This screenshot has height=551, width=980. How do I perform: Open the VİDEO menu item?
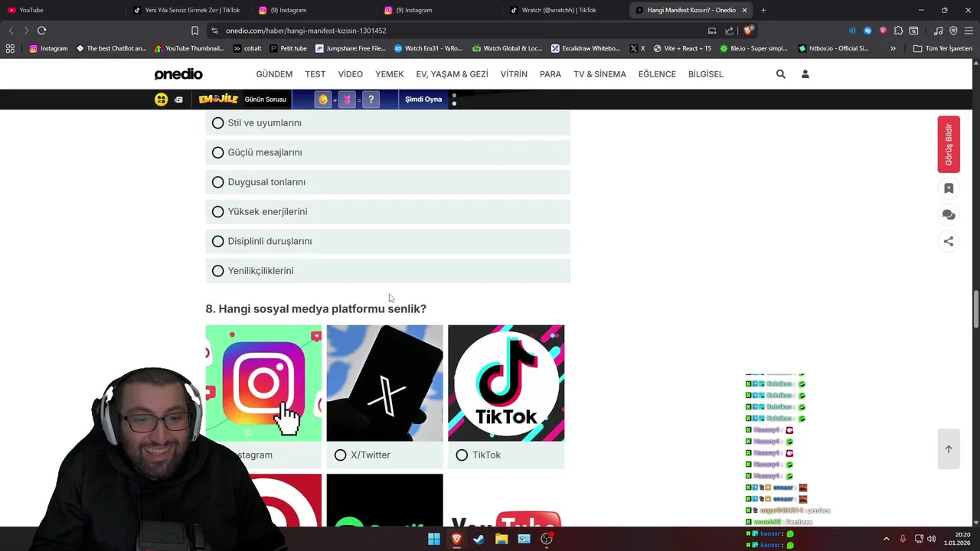coord(351,74)
